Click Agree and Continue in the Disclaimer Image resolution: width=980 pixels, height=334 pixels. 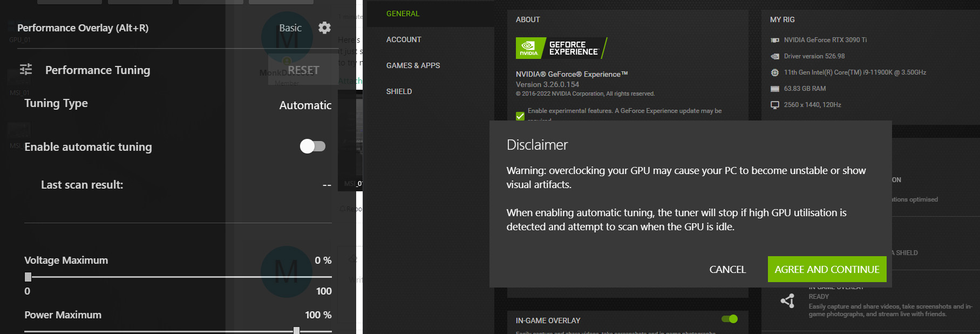(827, 269)
